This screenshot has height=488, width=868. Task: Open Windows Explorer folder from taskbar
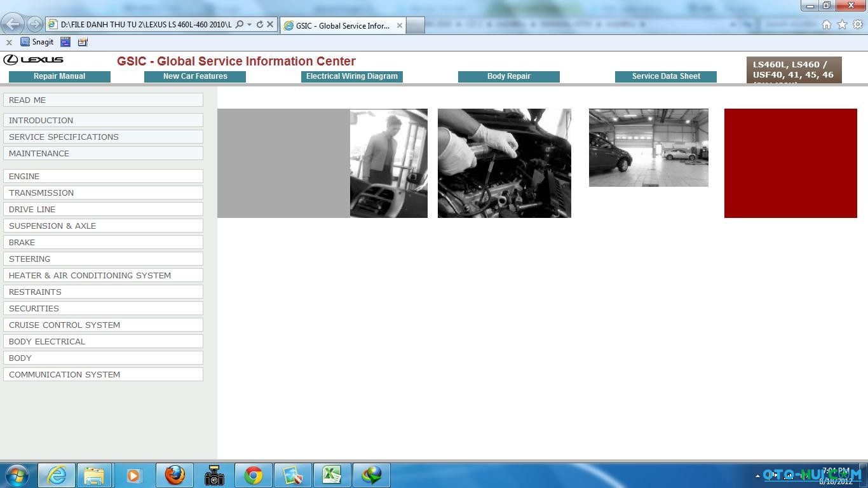[95, 475]
